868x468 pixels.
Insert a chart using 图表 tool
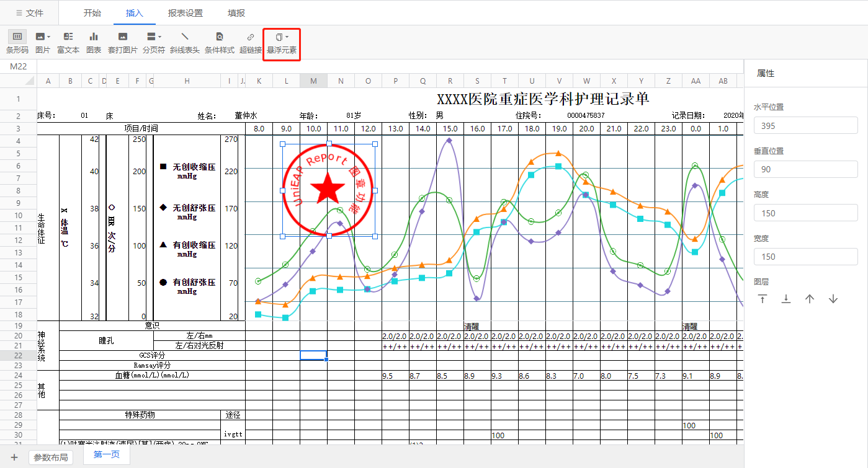coord(94,43)
